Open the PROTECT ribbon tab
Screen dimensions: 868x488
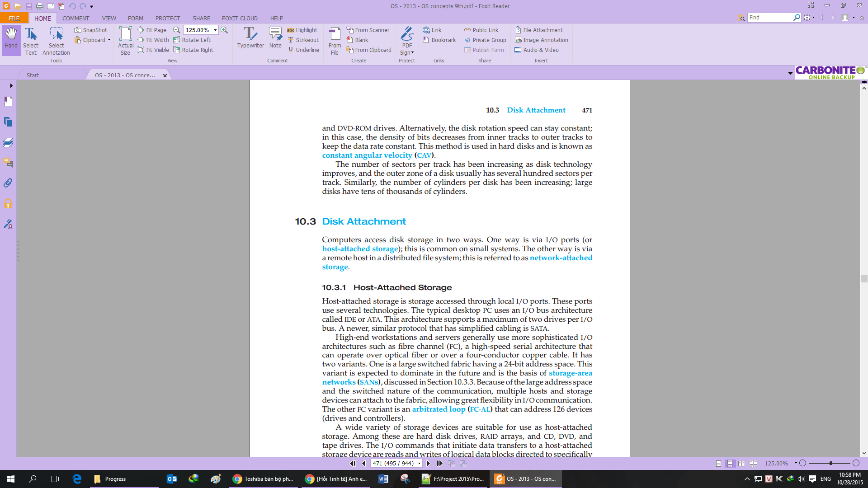tap(168, 18)
